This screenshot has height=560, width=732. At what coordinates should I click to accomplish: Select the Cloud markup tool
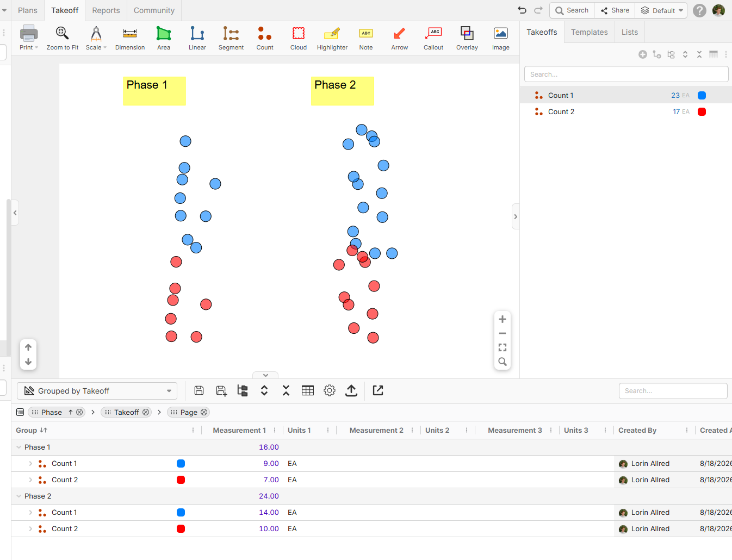(x=298, y=38)
